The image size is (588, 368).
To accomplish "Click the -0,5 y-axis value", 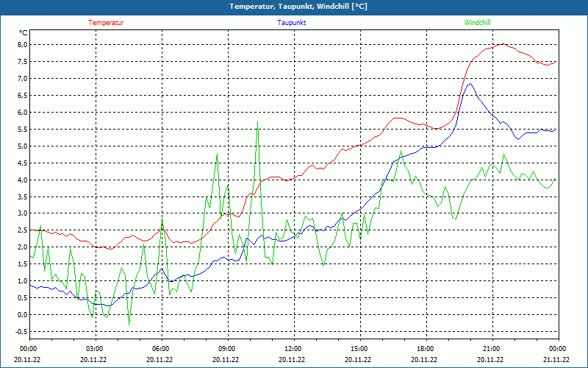I will pos(22,332).
